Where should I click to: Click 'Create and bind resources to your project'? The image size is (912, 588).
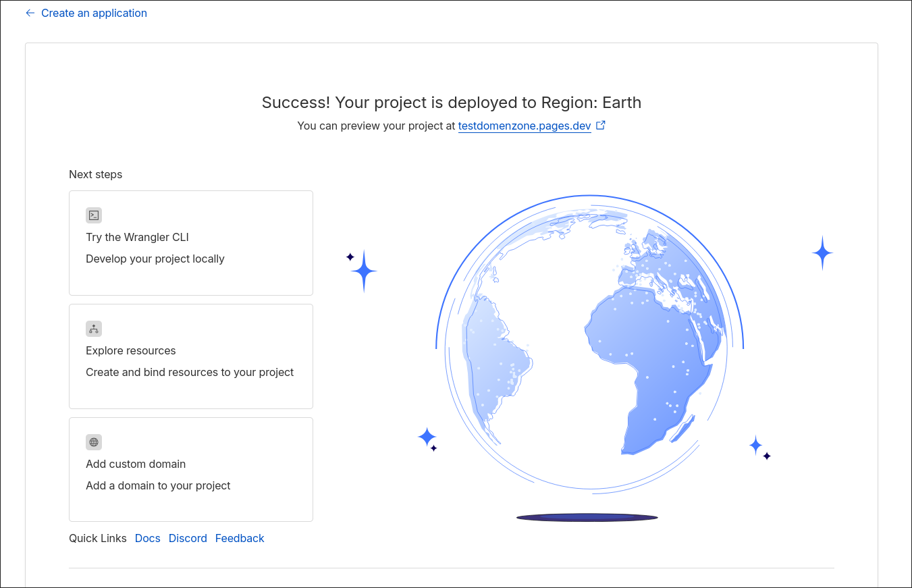pos(190,372)
